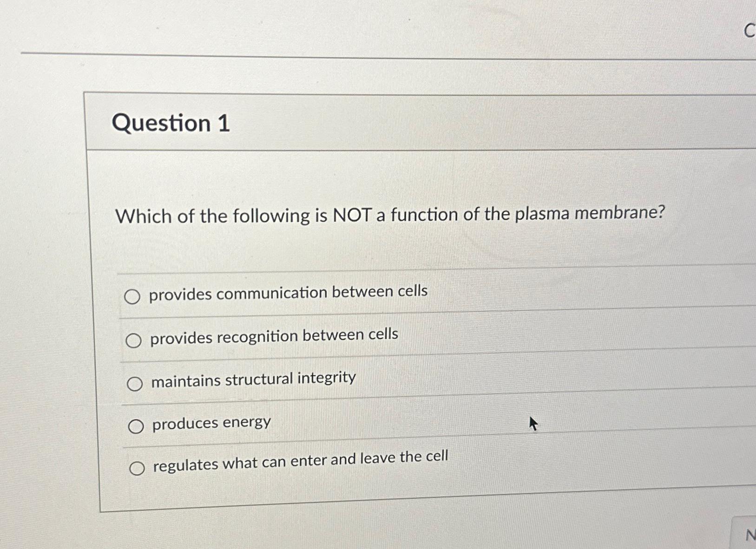Click the radio circle beside 'maintains structural integrity'
This screenshot has width=756, height=549.
pyautogui.click(x=136, y=384)
